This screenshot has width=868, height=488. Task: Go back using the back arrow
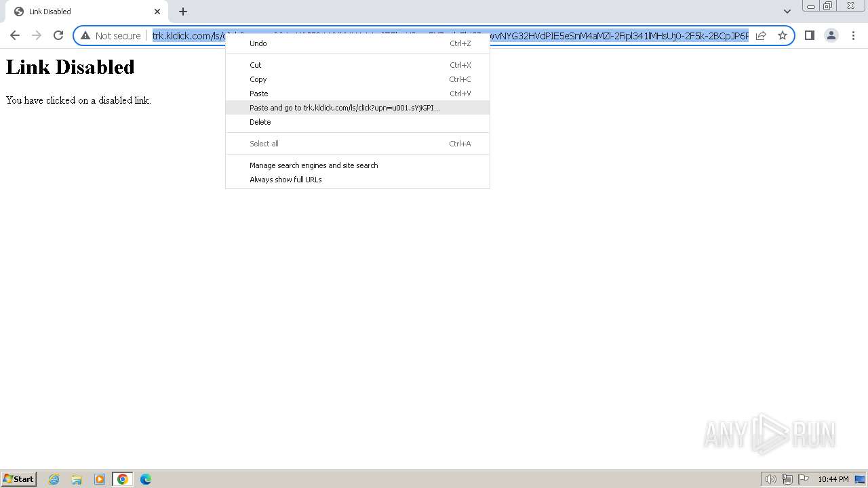[x=15, y=35]
